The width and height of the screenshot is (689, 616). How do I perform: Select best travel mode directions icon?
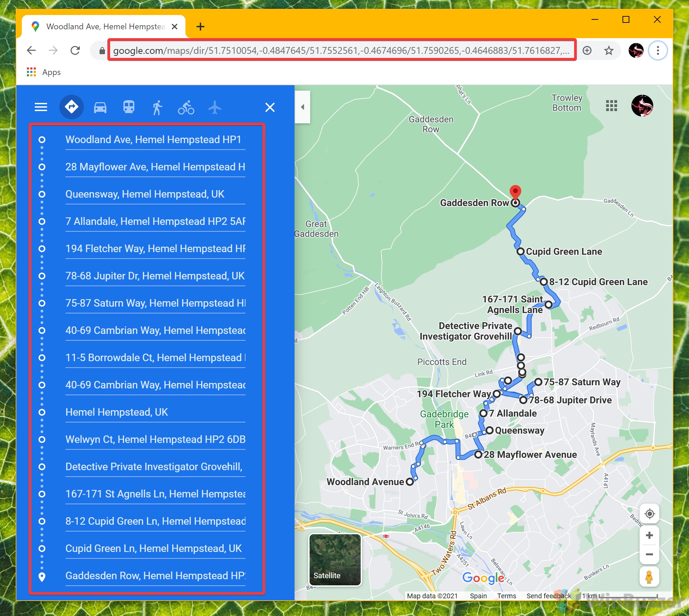click(x=72, y=107)
